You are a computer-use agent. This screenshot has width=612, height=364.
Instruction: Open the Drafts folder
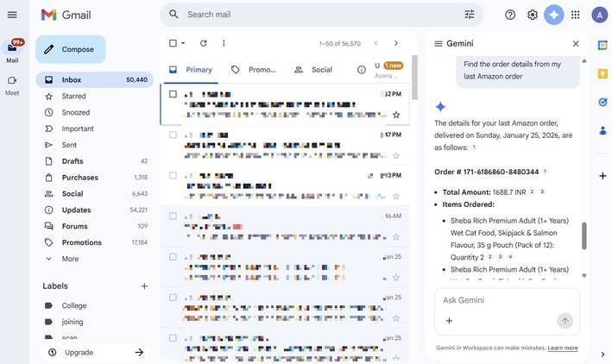tap(95, 161)
